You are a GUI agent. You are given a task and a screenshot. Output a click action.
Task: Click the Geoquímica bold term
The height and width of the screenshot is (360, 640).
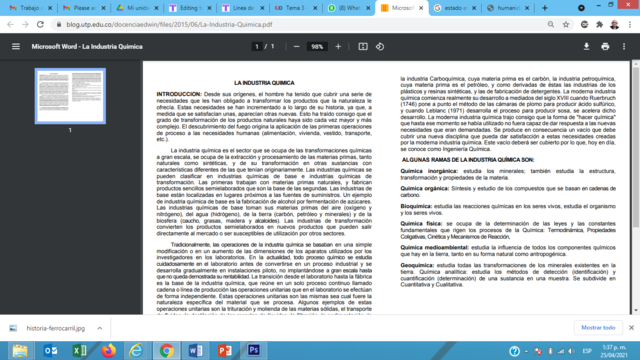[417, 265]
